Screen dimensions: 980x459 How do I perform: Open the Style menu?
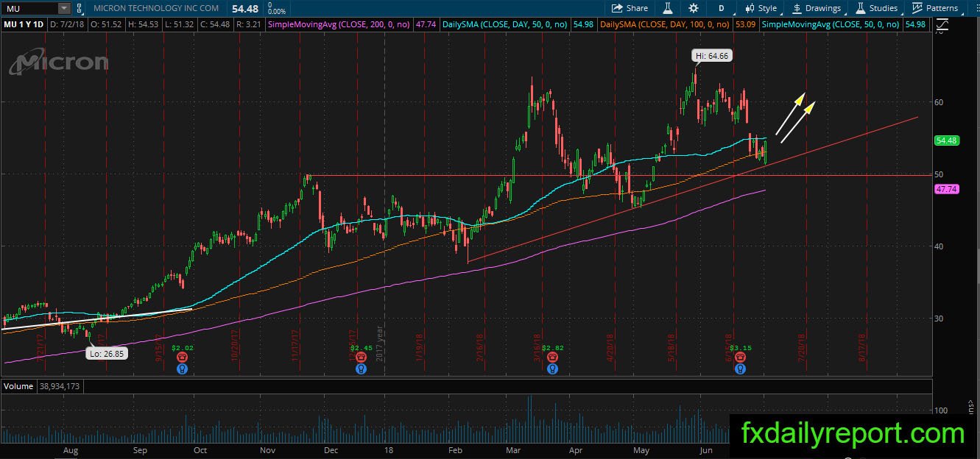click(x=761, y=8)
